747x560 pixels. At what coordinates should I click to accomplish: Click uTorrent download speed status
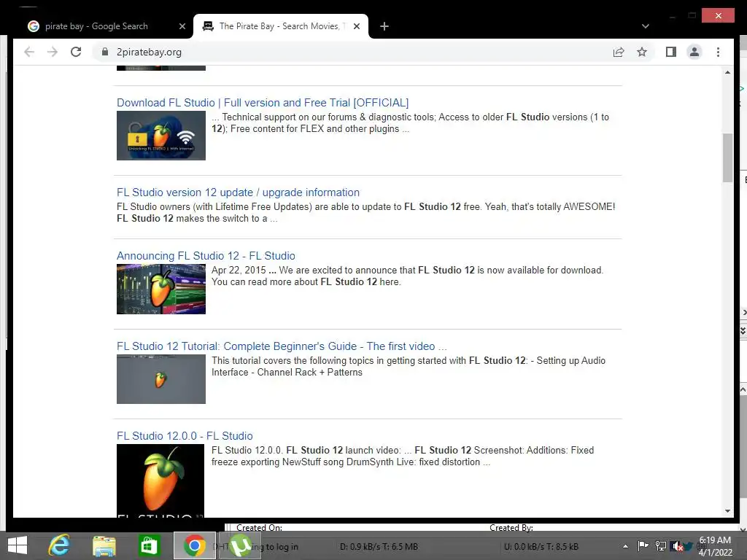coord(379,547)
